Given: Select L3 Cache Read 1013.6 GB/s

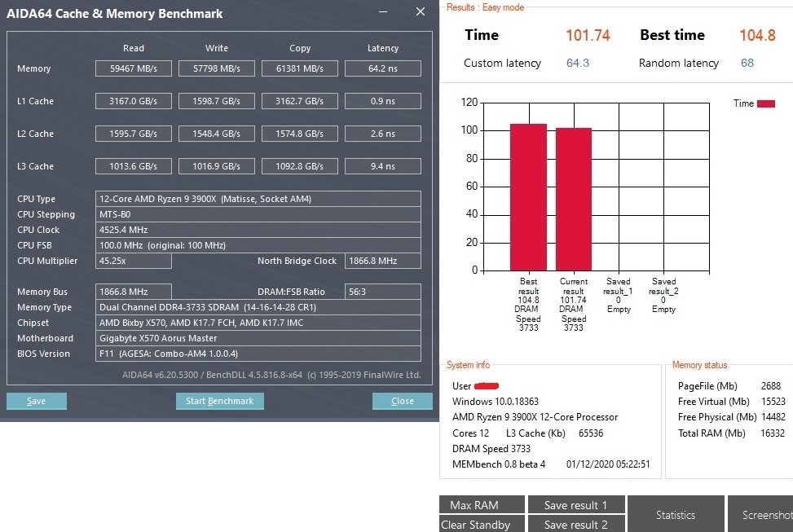Looking at the screenshot, I should coord(134,166).
